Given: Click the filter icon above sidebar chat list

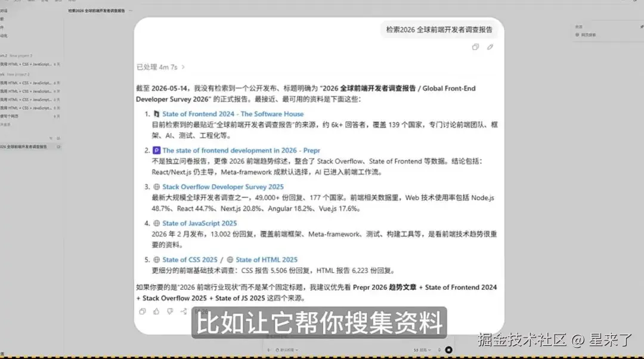Looking at the screenshot, I should click(x=51, y=138).
